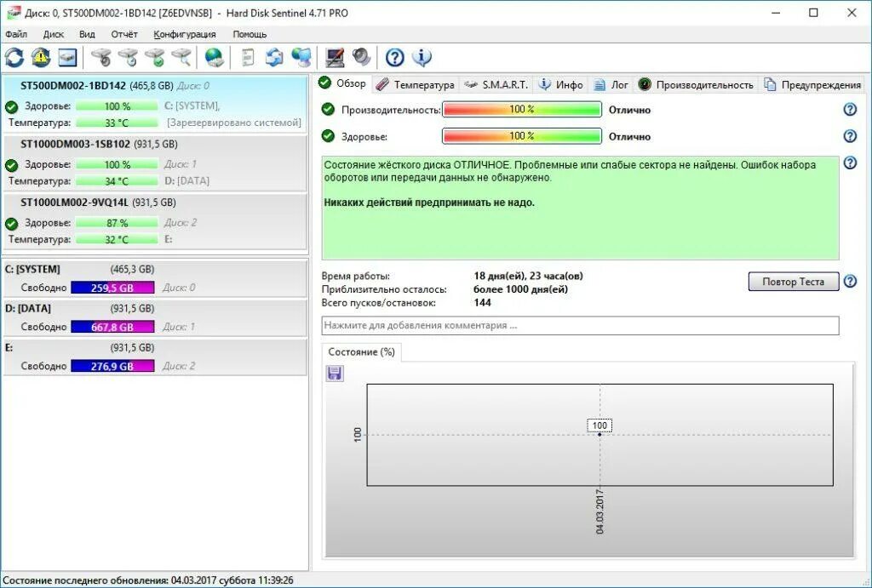The image size is (872, 588).
Task: Click the более 1000 дня(ей) value
Action: (520, 289)
